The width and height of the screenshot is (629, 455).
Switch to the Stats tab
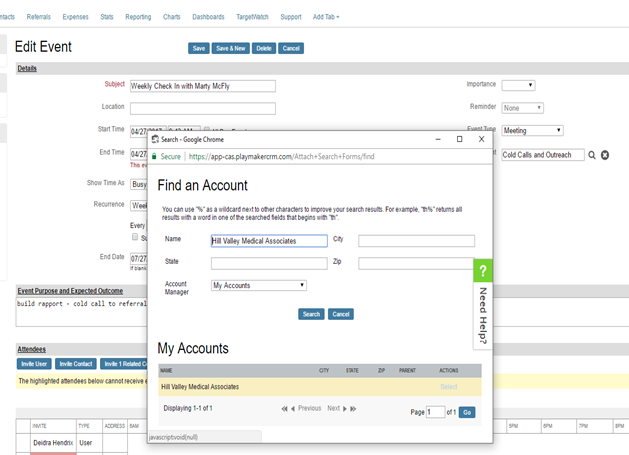point(107,17)
